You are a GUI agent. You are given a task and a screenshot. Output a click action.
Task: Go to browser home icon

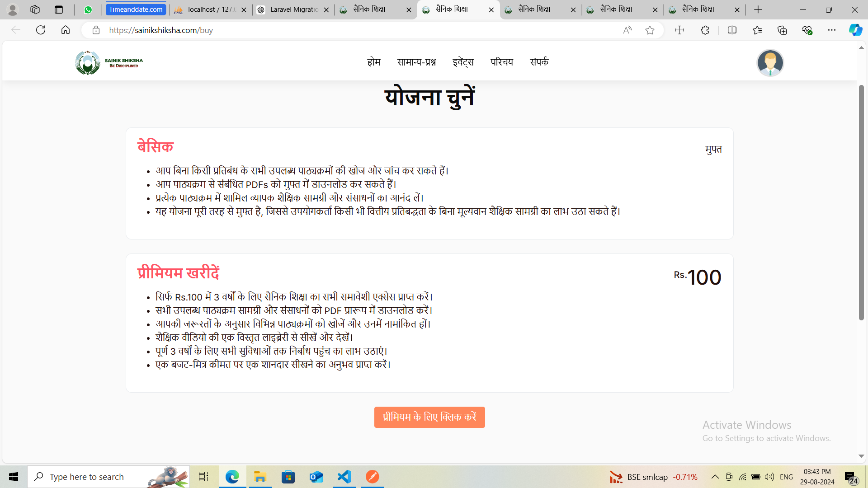(66, 30)
